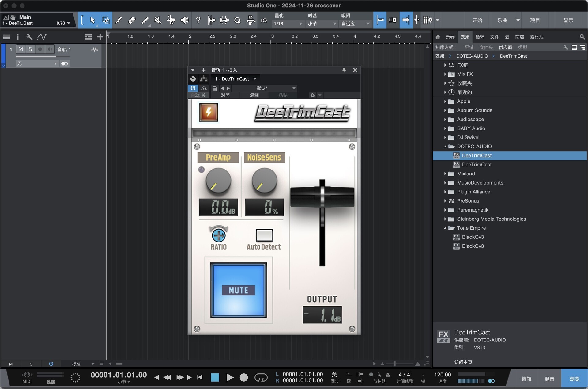This screenshot has height=389, width=588.
Task: Click the IQ input quantize icon
Action: 264,20
